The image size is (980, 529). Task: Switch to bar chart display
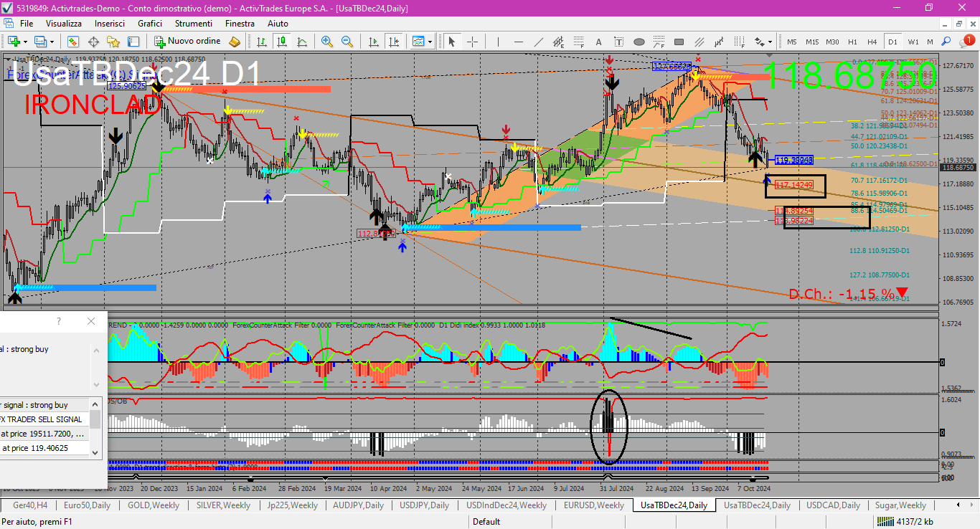click(261, 42)
